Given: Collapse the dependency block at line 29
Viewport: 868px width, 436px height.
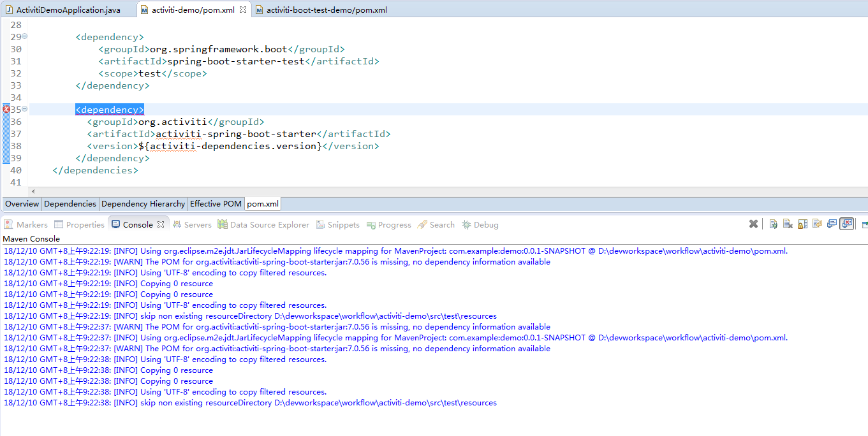Looking at the screenshot, I should 25,37.
